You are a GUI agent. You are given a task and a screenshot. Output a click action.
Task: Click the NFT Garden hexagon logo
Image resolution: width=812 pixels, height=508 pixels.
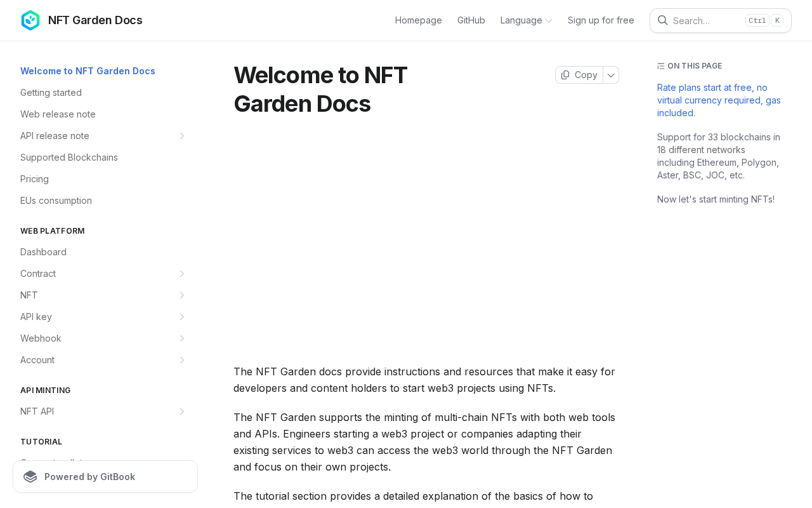pos(30,20)
